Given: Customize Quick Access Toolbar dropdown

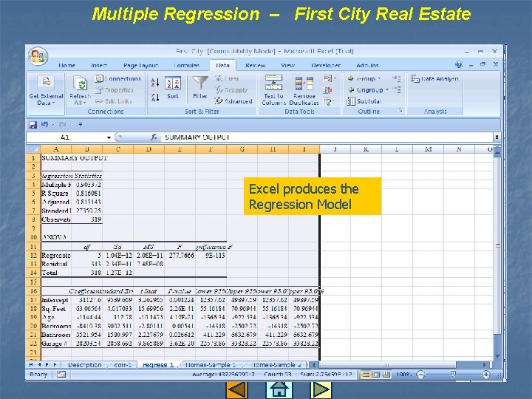Looking at the screenshot, I should (x=81, y=125).
